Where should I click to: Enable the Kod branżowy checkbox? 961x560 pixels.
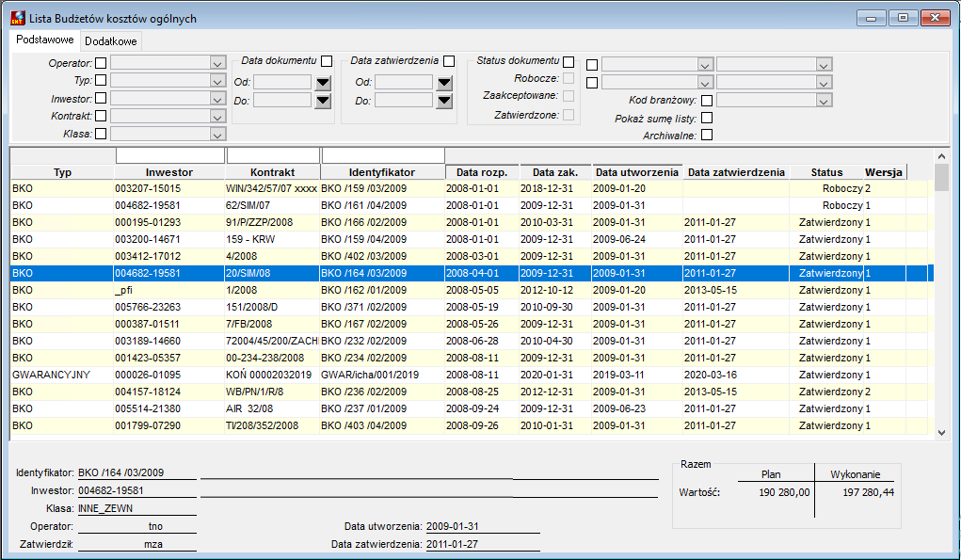(707, 101)
